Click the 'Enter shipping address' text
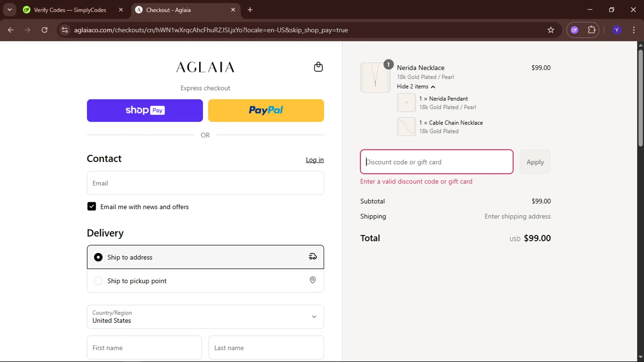The width and height of the screenshot is (644, 362). click(517, 216)
